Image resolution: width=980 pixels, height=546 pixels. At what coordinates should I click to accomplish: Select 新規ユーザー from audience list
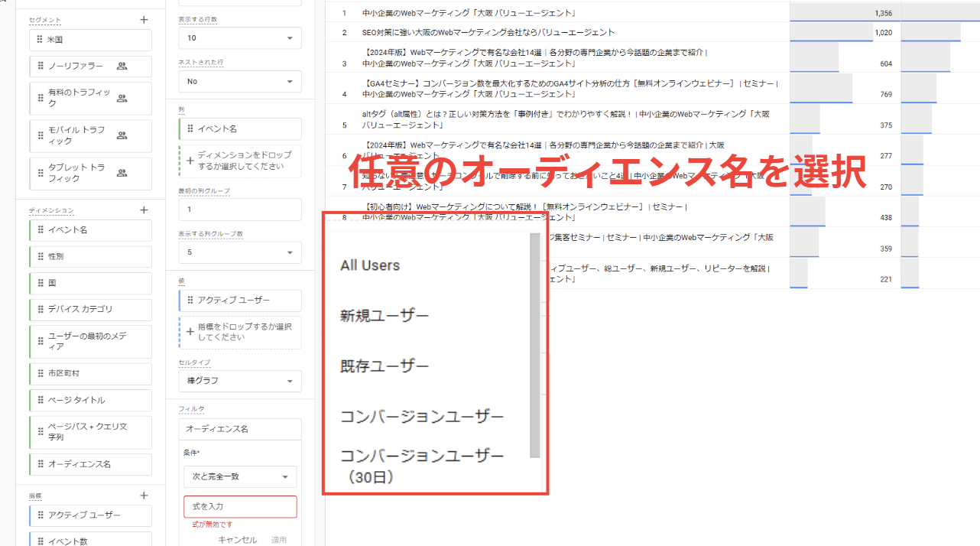pos(385,316)
